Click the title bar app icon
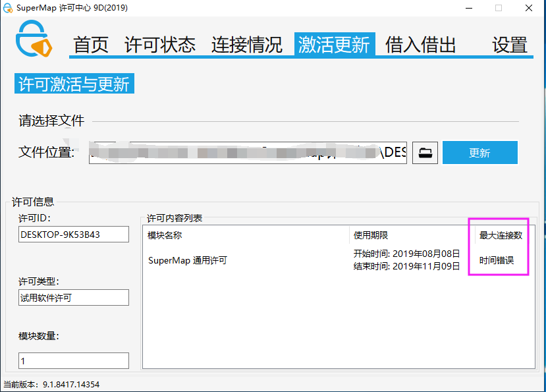 (8, 8)
